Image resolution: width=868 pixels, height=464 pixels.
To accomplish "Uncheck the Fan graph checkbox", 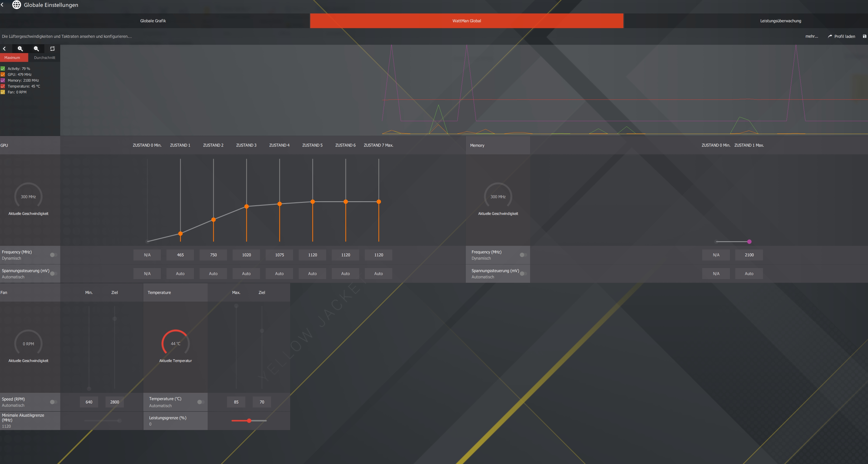I will [x=3, y=92].
